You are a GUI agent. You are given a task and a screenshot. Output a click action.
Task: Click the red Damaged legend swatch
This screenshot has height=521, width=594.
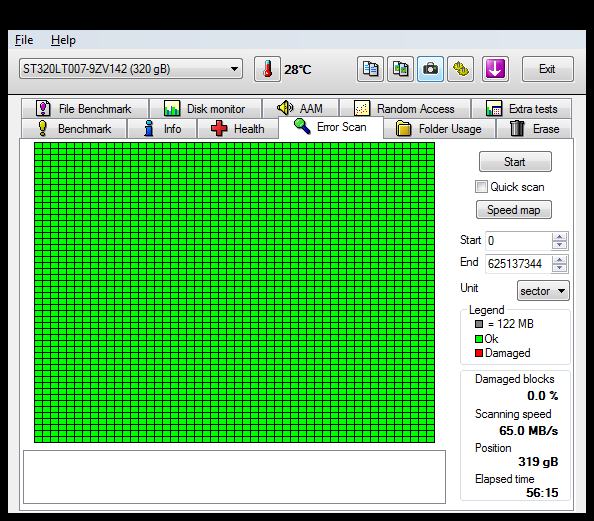point(479,353)
